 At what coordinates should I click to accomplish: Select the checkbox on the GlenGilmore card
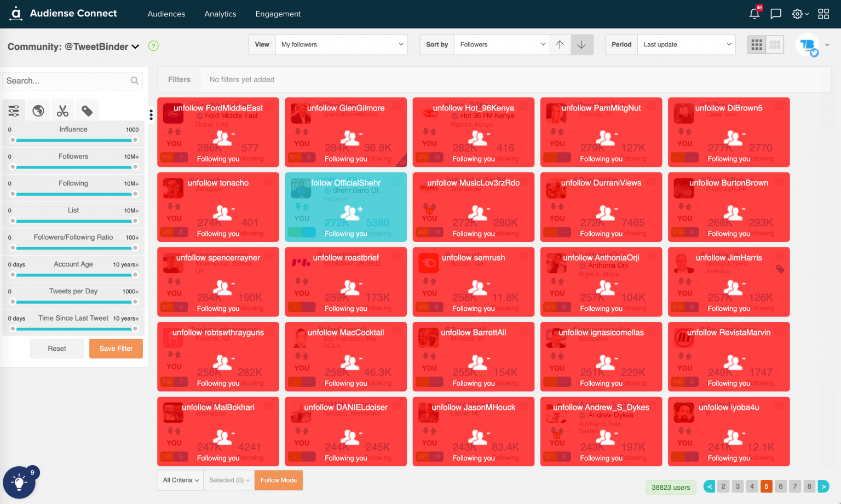pyautogui.click(x=397, y=107)
